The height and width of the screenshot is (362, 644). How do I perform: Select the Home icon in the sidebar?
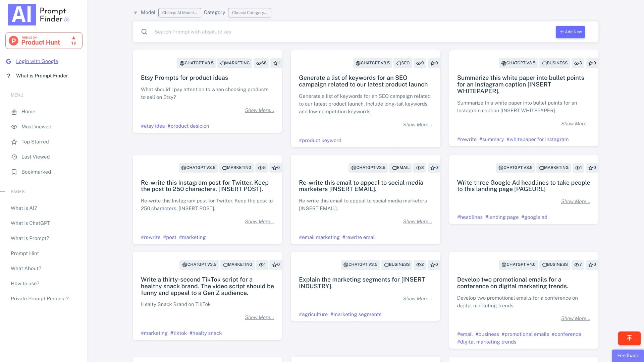(x=14, y=112)
